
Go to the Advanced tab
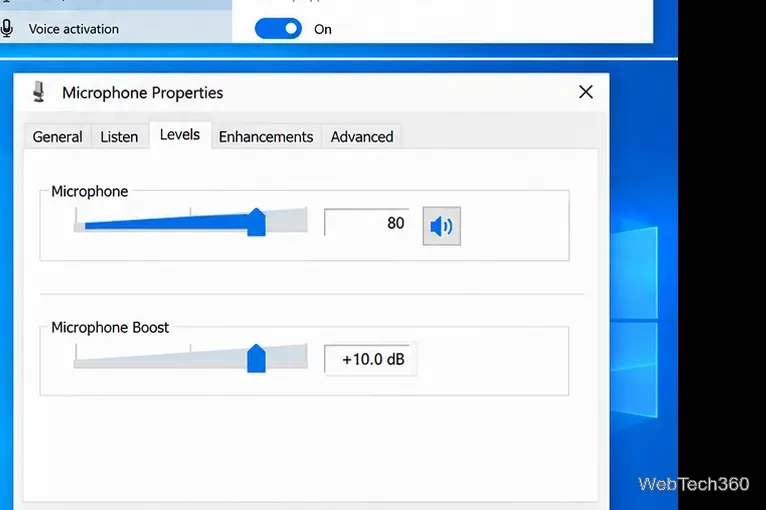[362, 137]
